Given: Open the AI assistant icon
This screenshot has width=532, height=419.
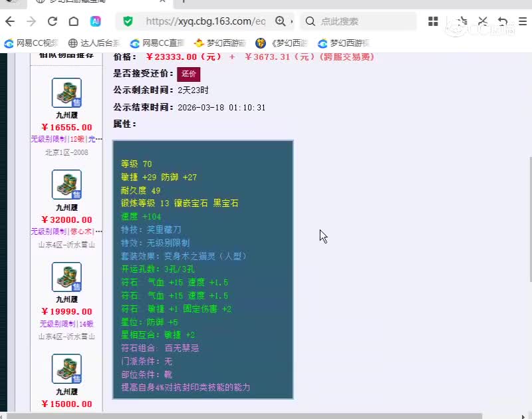Looking at the screenshot, I should point(96,21).
